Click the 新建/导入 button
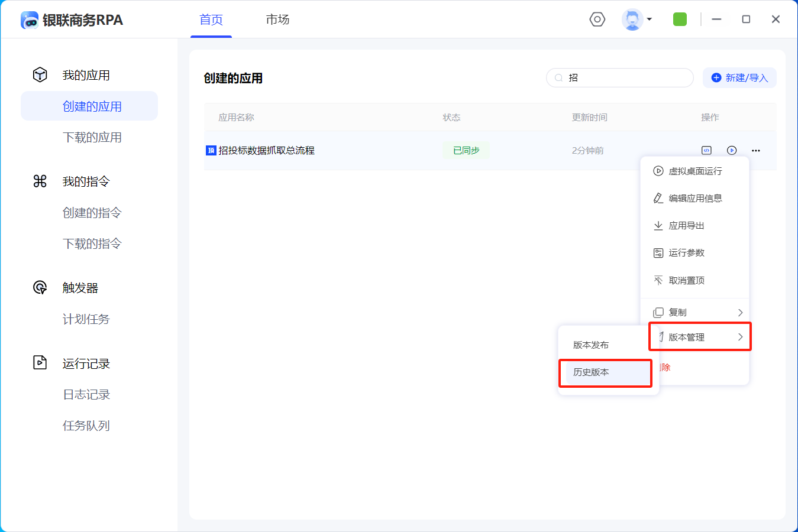The width and height of the screenshot is (798, 532). pyautogui.click(x=739, y=77)
